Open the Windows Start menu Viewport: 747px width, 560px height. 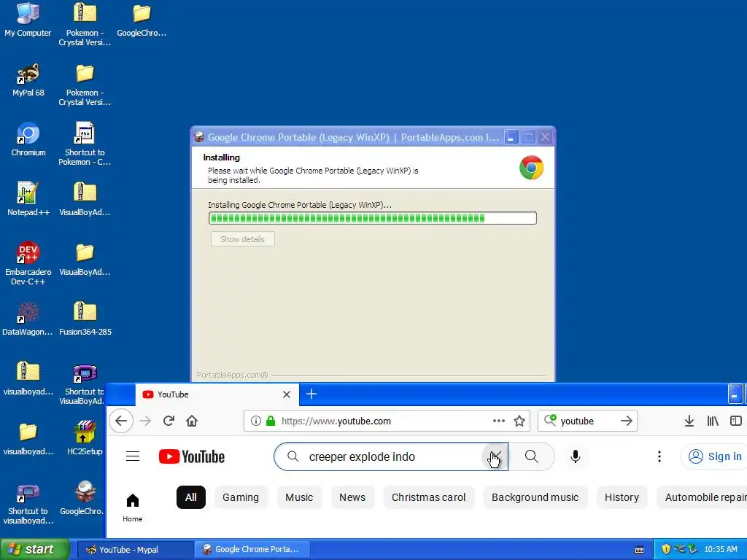click(34, 550)
